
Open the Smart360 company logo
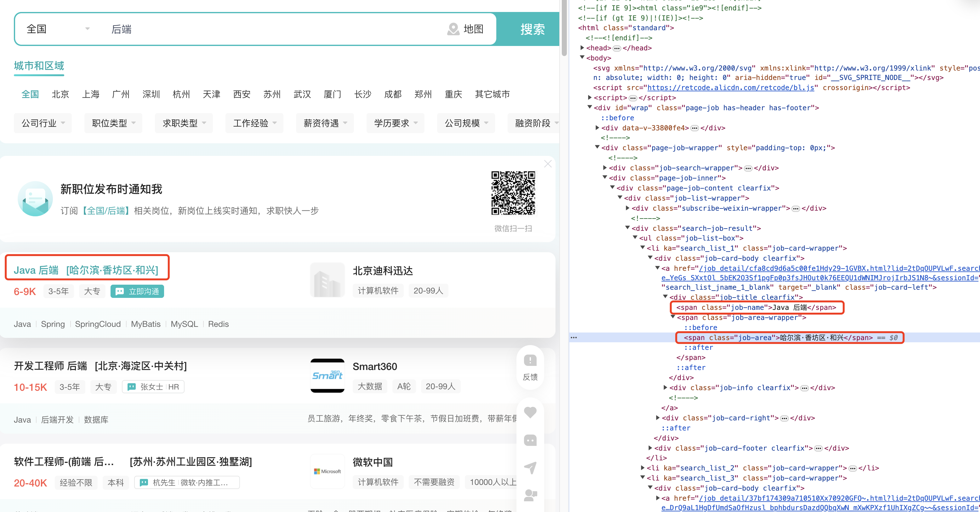pyautogui.click(x=327, y=375)
